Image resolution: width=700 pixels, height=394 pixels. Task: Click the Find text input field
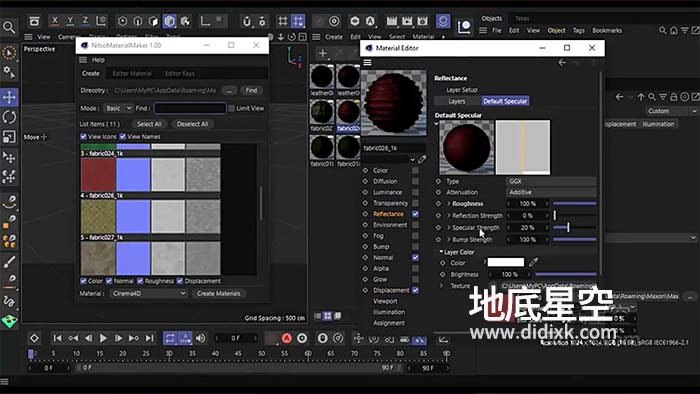pyautogui.click(x=190, y=108)
